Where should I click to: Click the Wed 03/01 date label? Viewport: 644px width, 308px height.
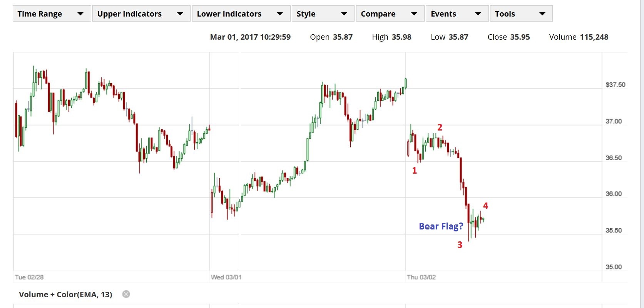pyautogui.click(x=226, y=277)
